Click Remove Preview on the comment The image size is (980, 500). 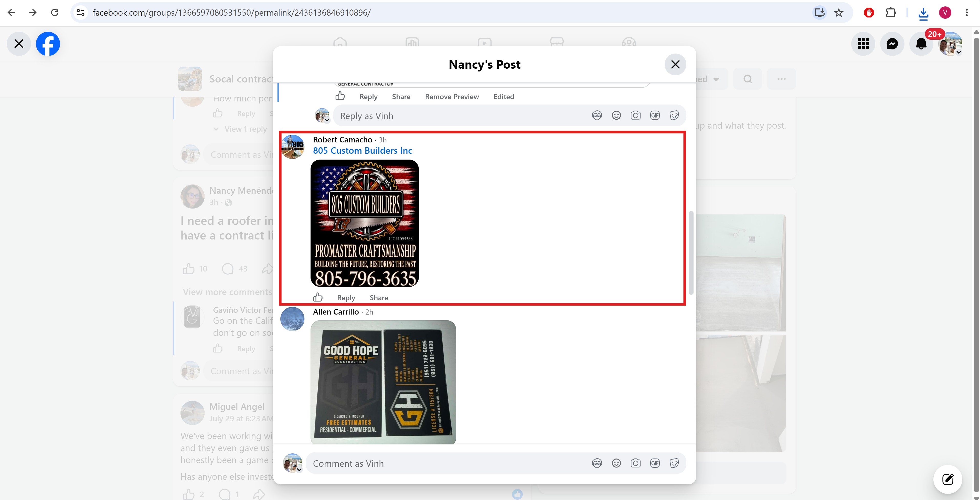(x=452, y=97)
